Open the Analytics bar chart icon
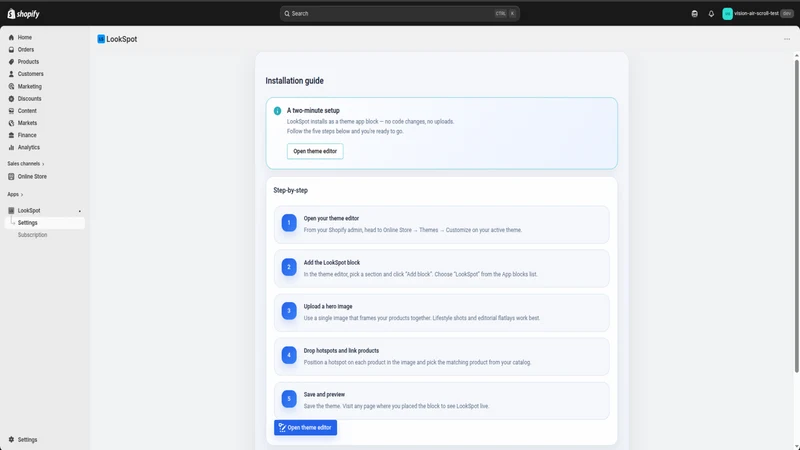 point(11,147)
